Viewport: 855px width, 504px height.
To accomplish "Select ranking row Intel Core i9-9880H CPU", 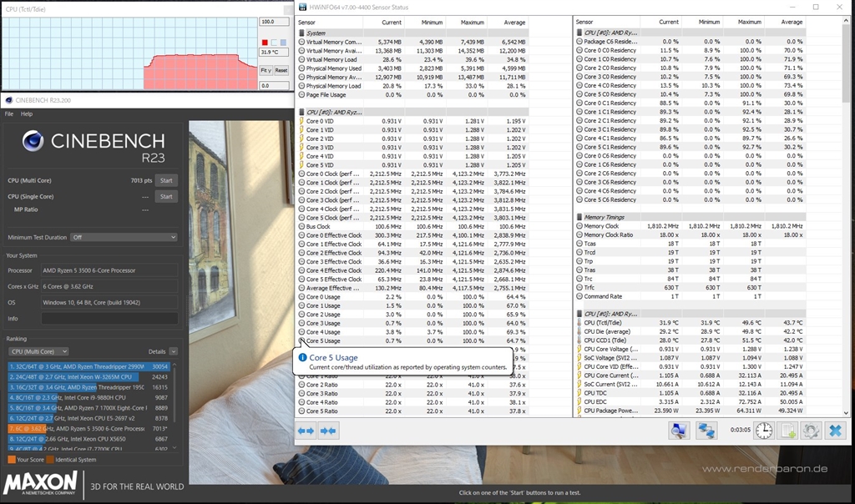I will (89, 398).
